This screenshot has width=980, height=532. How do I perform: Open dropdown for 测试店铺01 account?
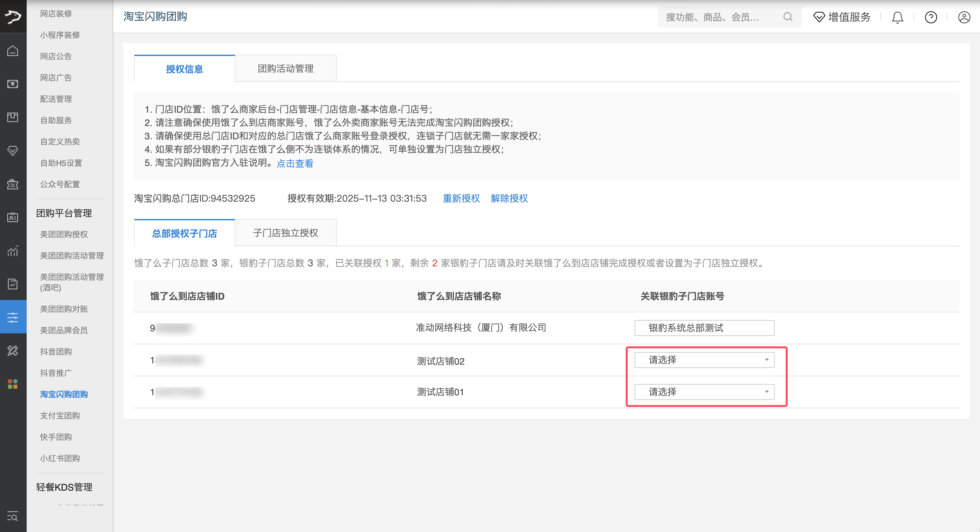(x=704, y=392)
